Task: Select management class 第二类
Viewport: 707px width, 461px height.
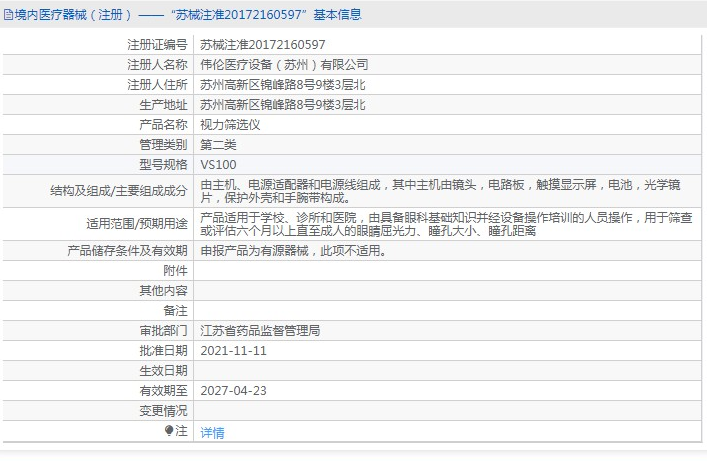Action: tap(219, 145)
